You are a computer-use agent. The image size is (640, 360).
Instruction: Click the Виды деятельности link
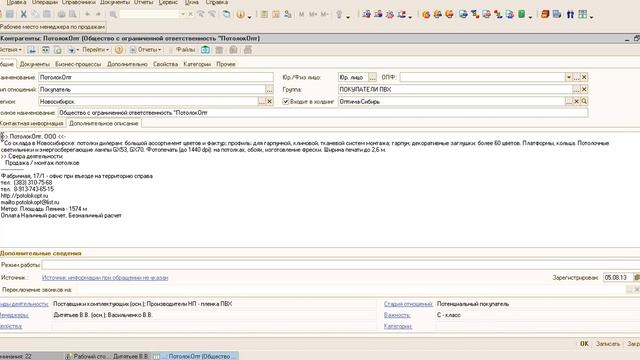click(x=24, y=304)
